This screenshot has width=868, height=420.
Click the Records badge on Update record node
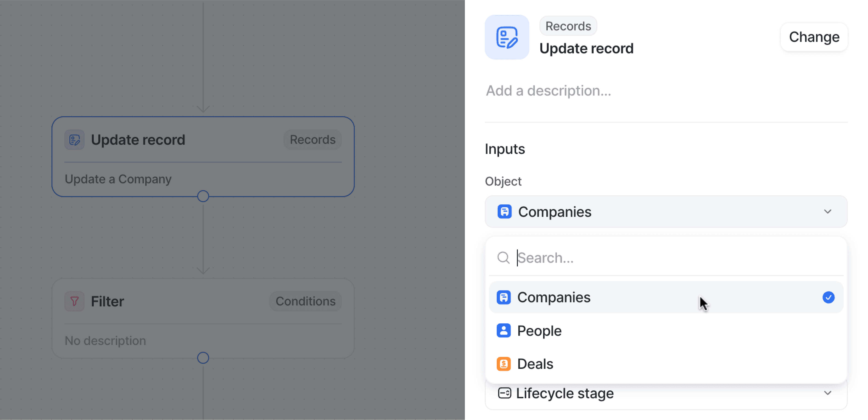[x=312, y=140]
